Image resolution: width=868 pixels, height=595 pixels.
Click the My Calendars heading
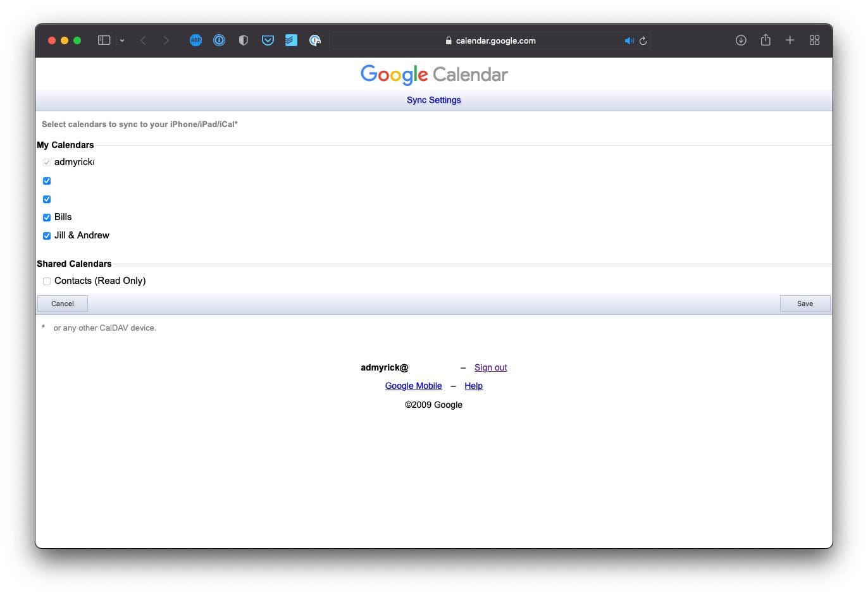65,145
